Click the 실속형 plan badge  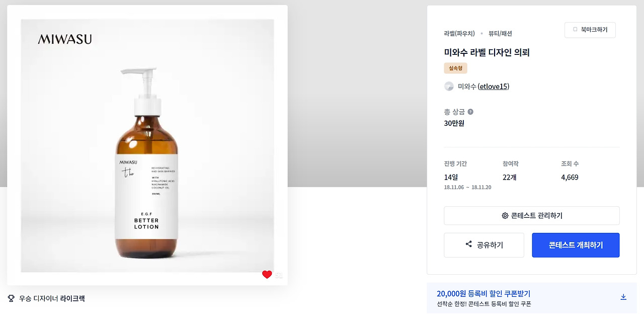click(x=455, y=68)
